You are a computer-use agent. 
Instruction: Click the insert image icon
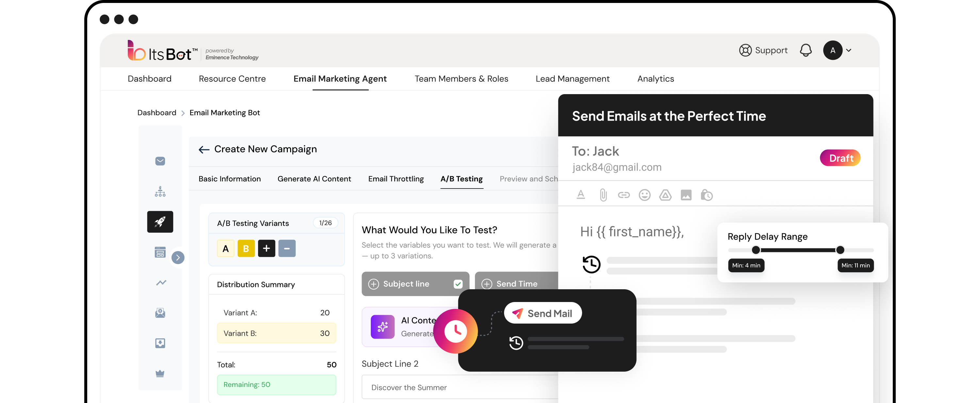pyautogui.click(x=686, y=195)
